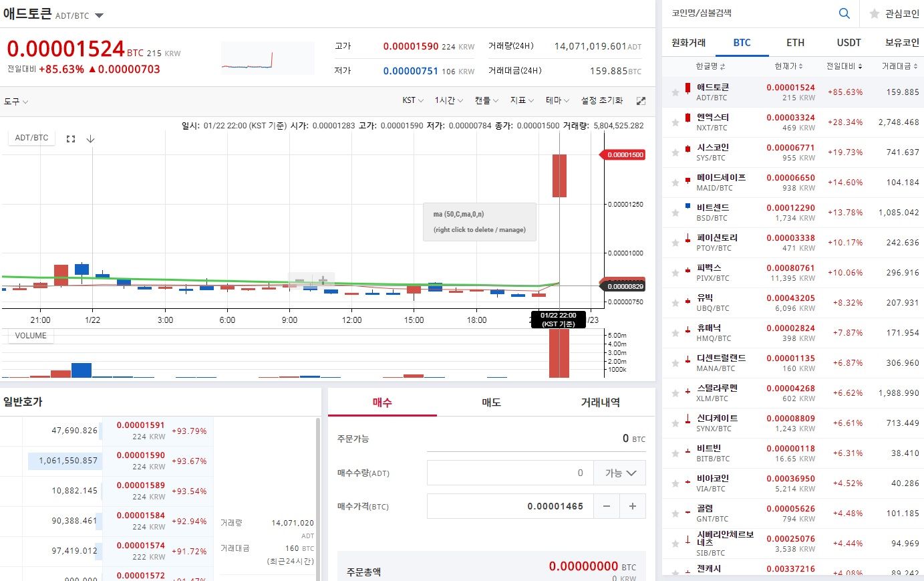Open the ADT/BTC market pair dropdown
Screen dimensions: 924x581
tap(99, 15)
